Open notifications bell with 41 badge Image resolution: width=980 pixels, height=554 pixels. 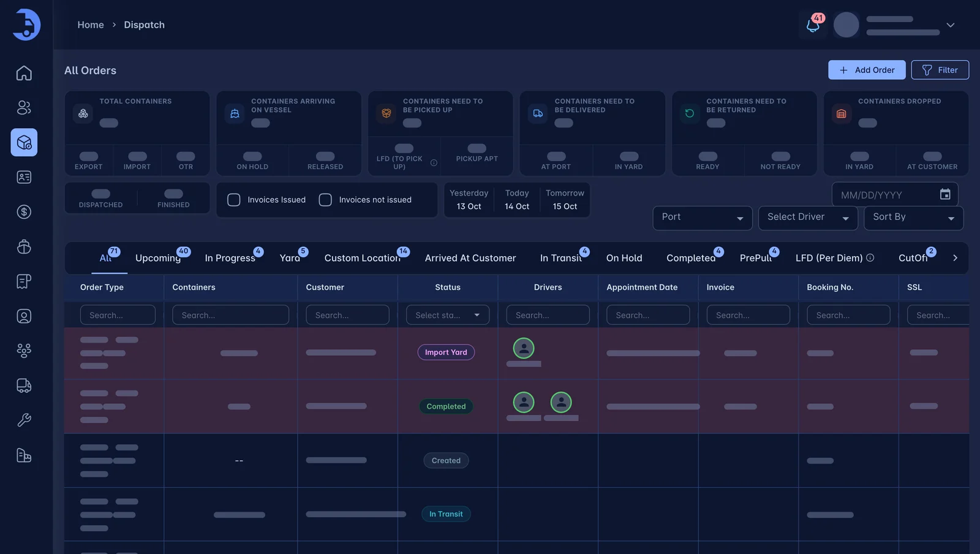click(813, 25)
